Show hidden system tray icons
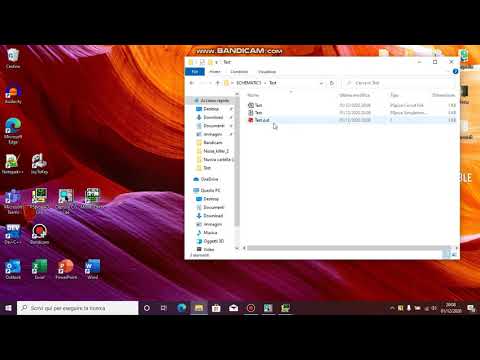The width and height of the screenshot is (480, 360). click(392, 308)
